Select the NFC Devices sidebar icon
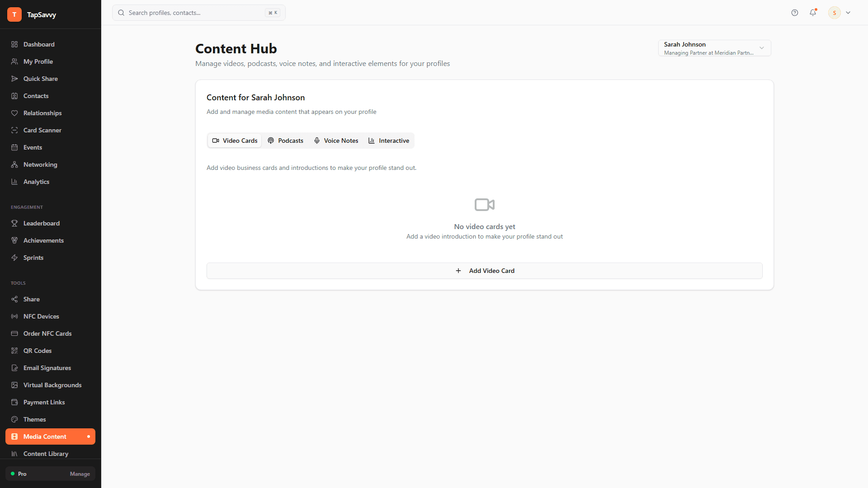This screenshot has width=868, height=488. [x=14, y=316]
